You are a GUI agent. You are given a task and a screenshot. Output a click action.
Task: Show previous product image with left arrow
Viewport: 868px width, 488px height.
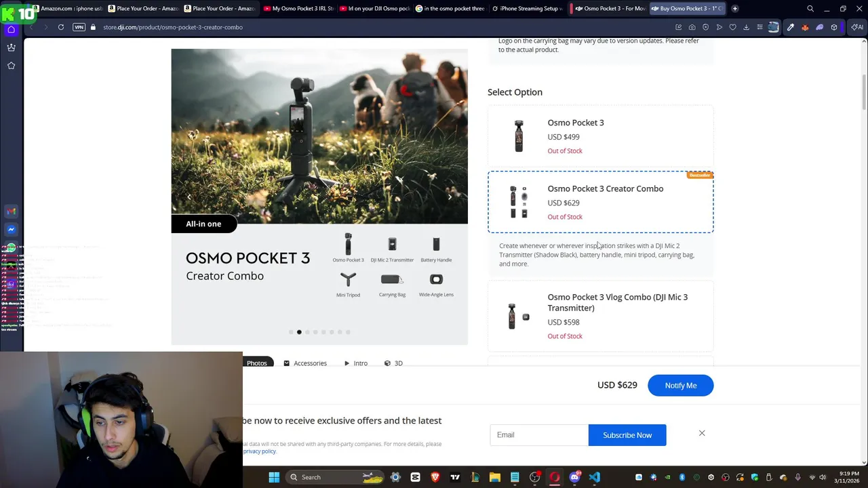[x=189, y=197]
